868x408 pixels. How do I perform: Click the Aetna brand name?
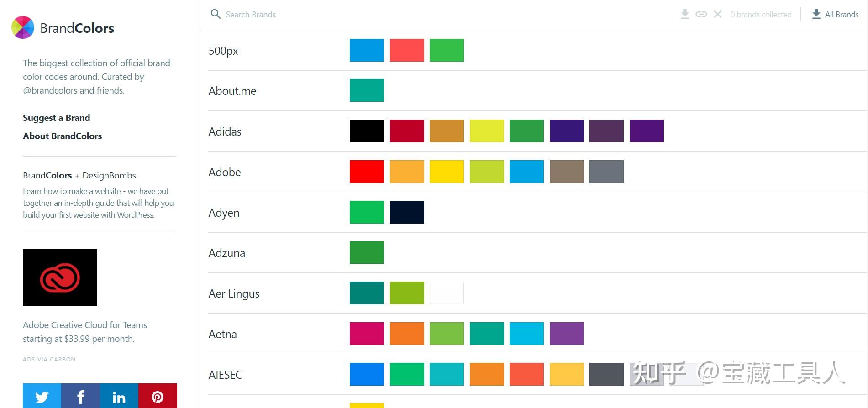[223, 334]
